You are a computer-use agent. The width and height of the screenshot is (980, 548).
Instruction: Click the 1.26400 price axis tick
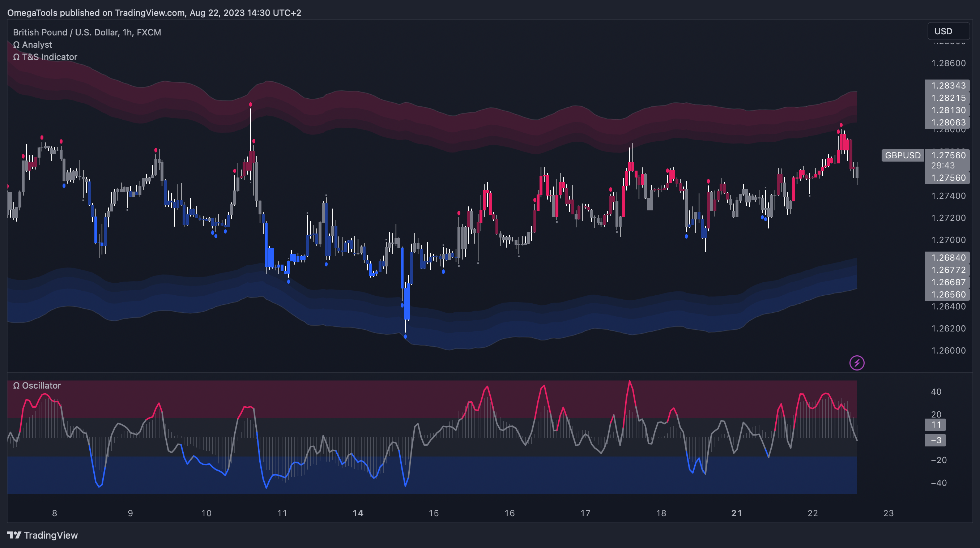tap(949, 307)
